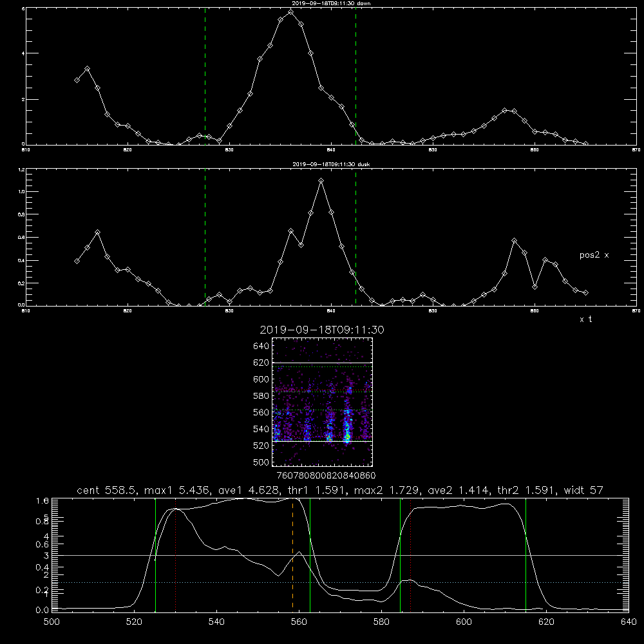644x644 pixels.
Task: Click the "2019-09-18T09:11:30 dawn" plot title
Action: coord(331,3)
